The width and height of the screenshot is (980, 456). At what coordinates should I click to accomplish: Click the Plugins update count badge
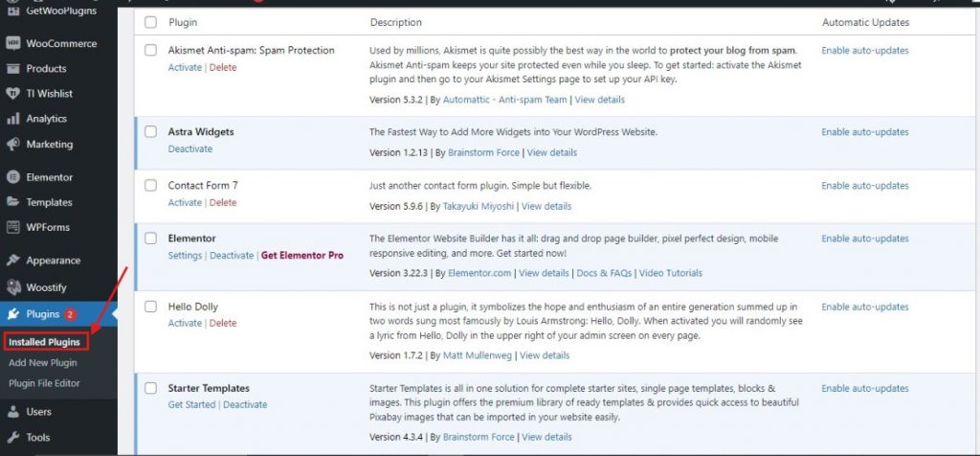point(70,314)
